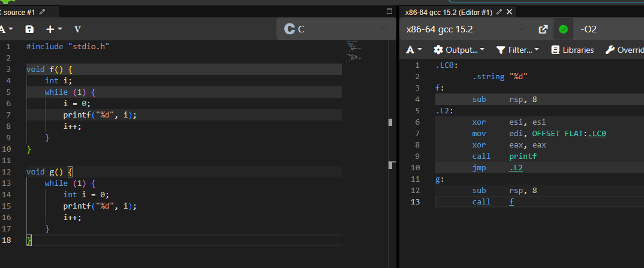Image resolution: width=644 pixels, height=268 pixels.
Task: Save the source file with the floppy disk icon
Action: click(x=29, y=29)
